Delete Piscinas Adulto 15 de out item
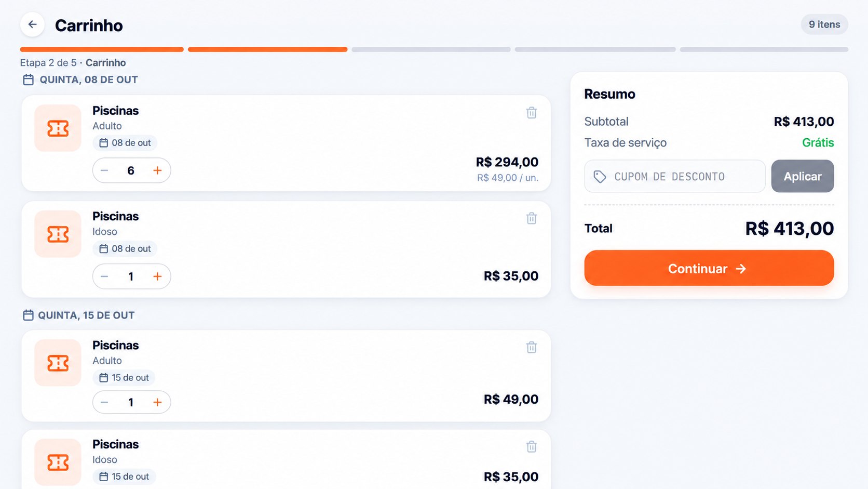Screen dimensions: 868x489 click(x=531, y=347)
